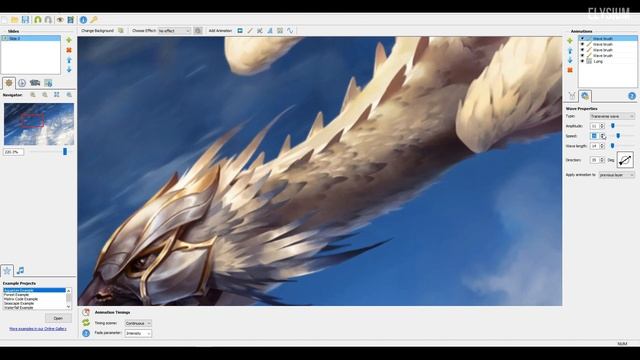
Task: Open help in the animation properties panel
Action: point(632,96)
